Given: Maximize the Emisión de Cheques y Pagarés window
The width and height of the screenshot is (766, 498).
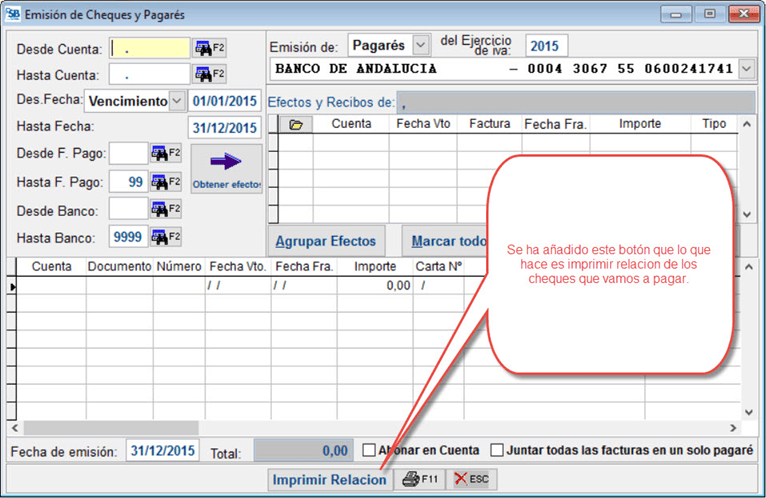Looking at the screenshot, I should (x=709, y=14).
